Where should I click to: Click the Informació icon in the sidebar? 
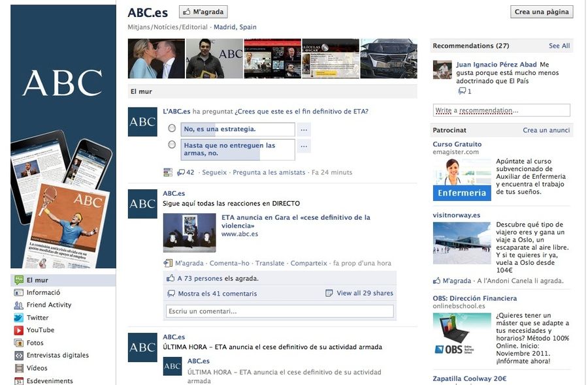tap(19, 292)
